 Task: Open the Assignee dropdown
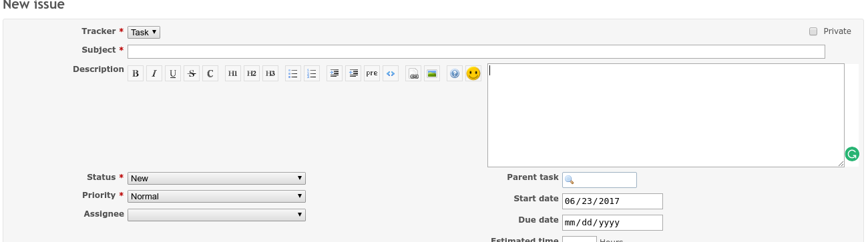click(216, 215)
